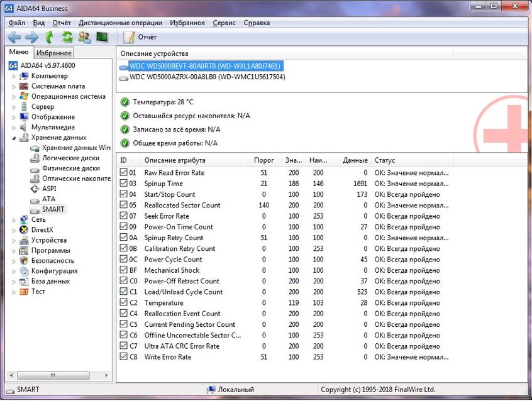Screen dimensions: 532x401
Task: Select Компьютер icon in the tree
Action: [x=24, y=76]
